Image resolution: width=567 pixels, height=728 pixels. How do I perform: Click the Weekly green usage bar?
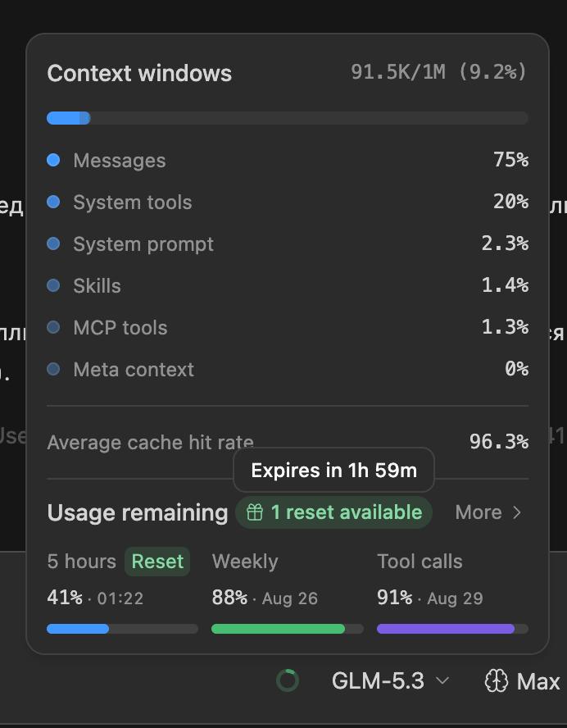pos(288,629)
